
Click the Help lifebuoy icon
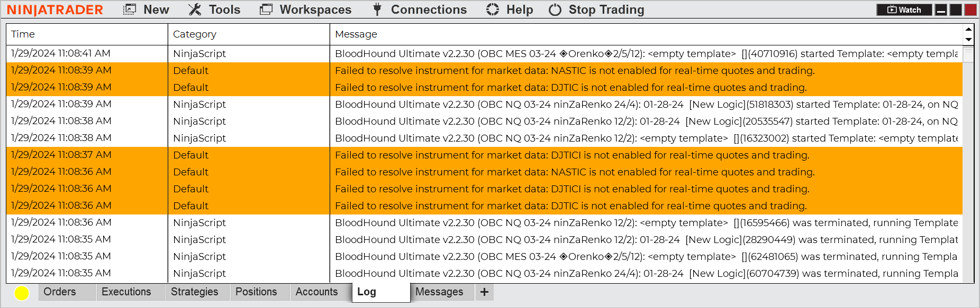(493, 10)
